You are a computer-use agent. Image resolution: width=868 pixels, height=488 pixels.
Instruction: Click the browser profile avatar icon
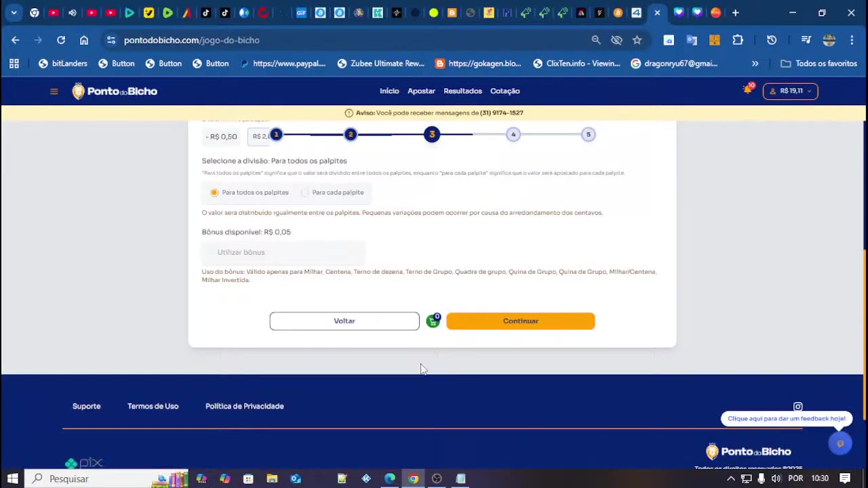[829, 40]
